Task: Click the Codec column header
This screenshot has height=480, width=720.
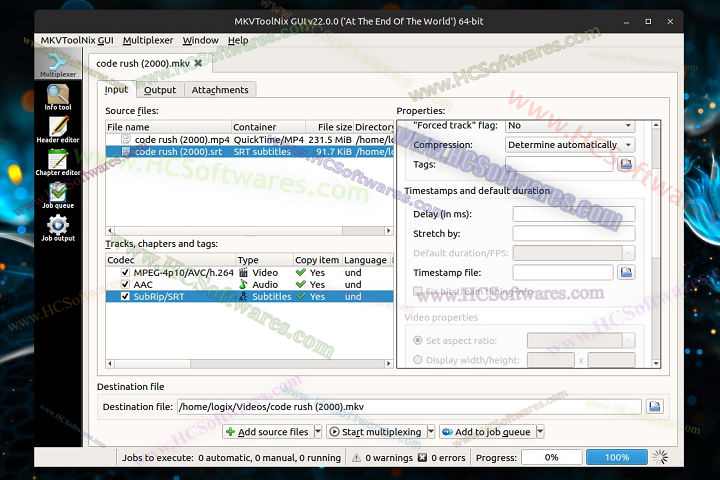Action: (171, 260)
